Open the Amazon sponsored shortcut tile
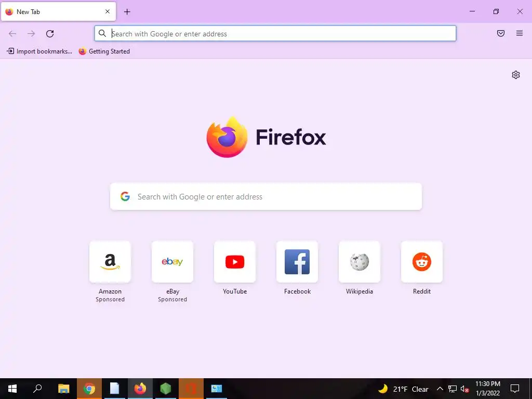This screenshot has height=399, width=532. tap(110, 262)
